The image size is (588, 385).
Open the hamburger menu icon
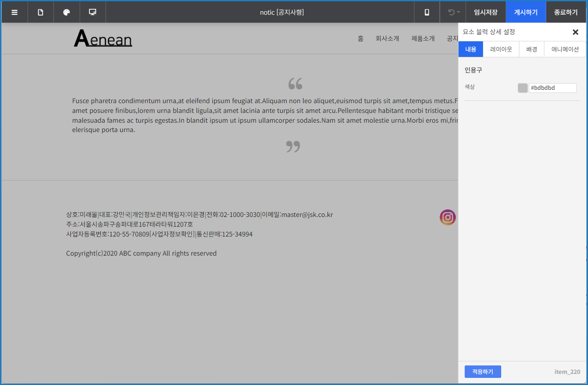(15, 12)
